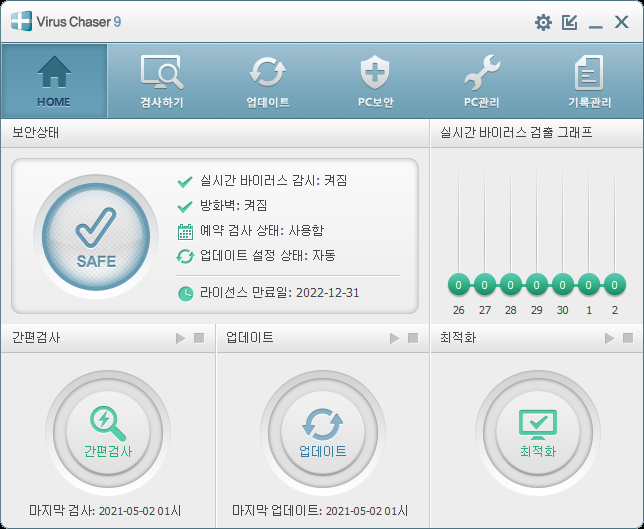Image resolution: width=644 pixels, height=529 pixels.
Task: Switch to the 업데이트 tab in top navigation
Action: click(x=268, y=81)
